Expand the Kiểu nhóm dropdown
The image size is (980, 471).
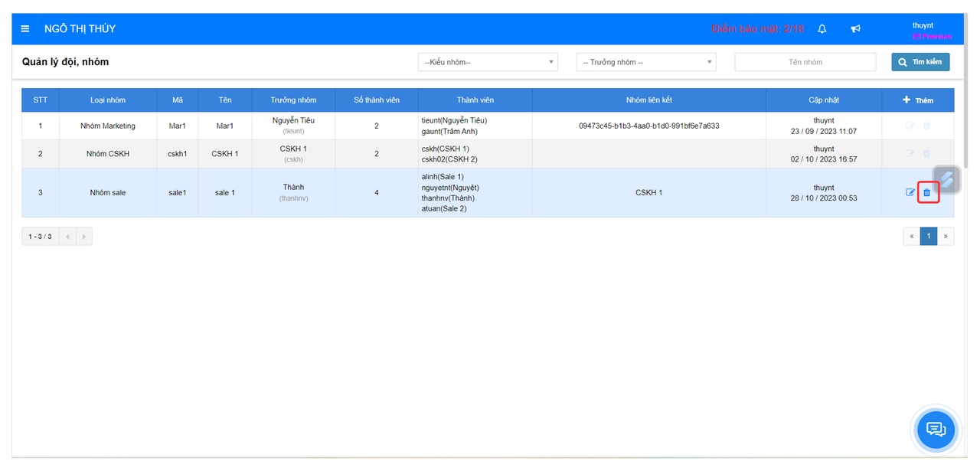[x=488, y=62]
